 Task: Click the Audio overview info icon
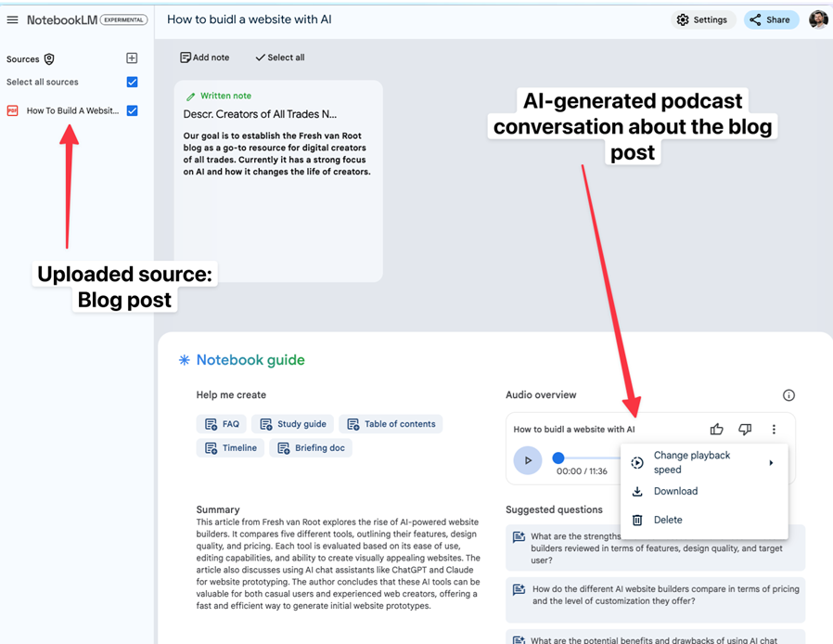788,394
